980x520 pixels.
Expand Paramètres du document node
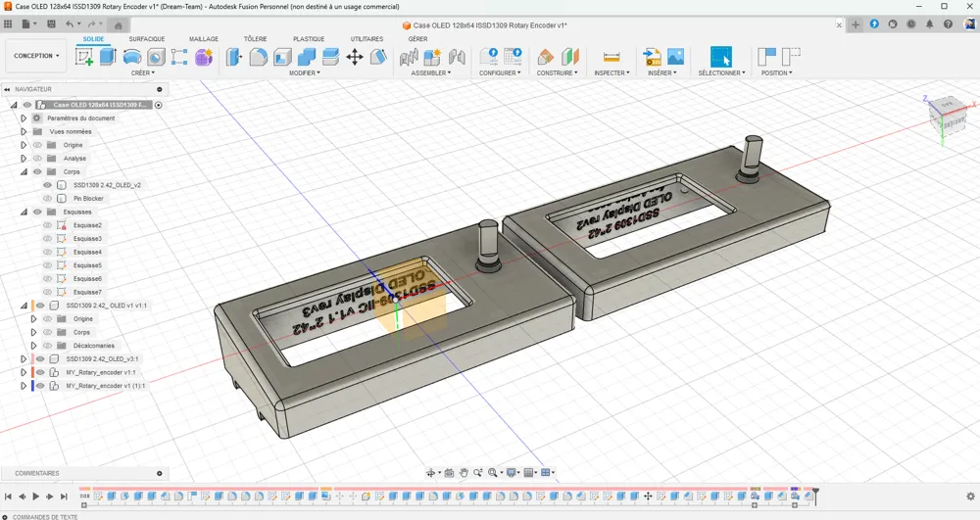tap(24, 118)
